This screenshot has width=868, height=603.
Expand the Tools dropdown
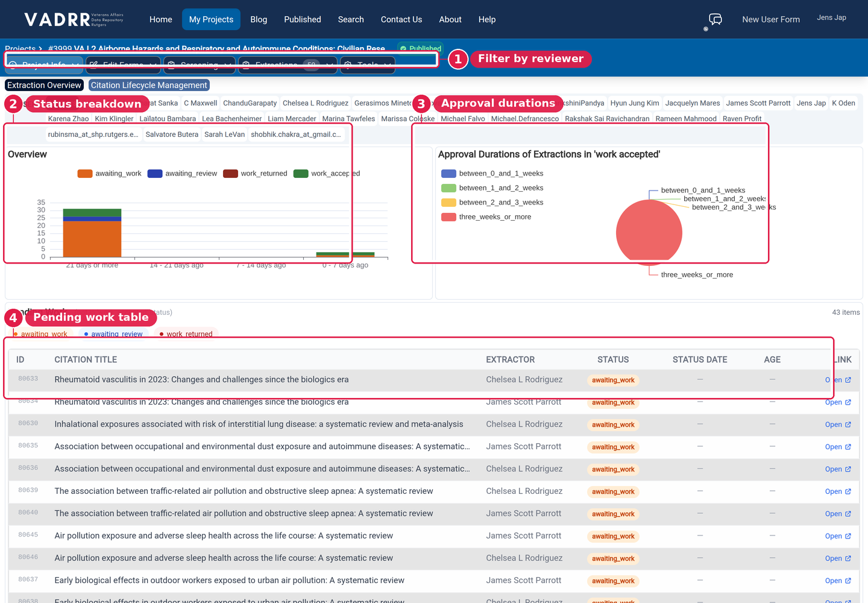tap(368, 65)
